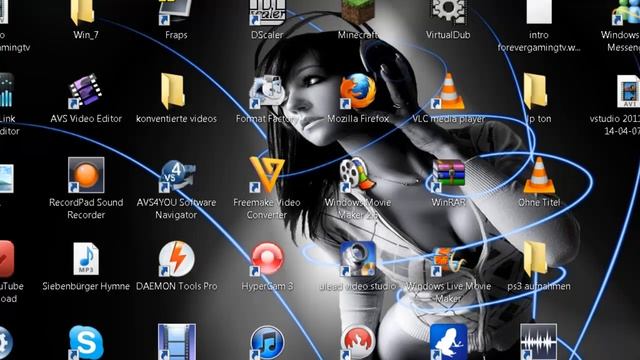Launch the Skype shortcut icon
Image resolution: width=640 pixels, height=360 pixels.
(86, 342)
